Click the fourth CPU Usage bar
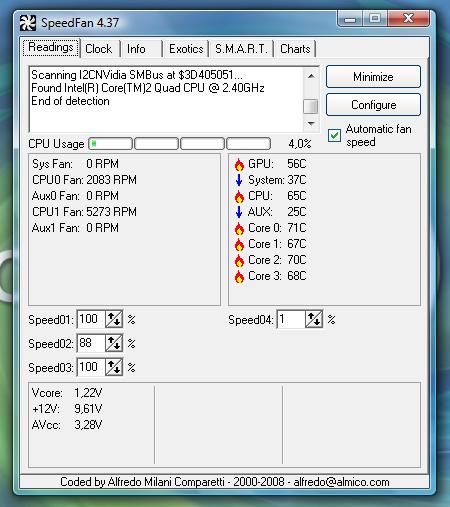 248,144
